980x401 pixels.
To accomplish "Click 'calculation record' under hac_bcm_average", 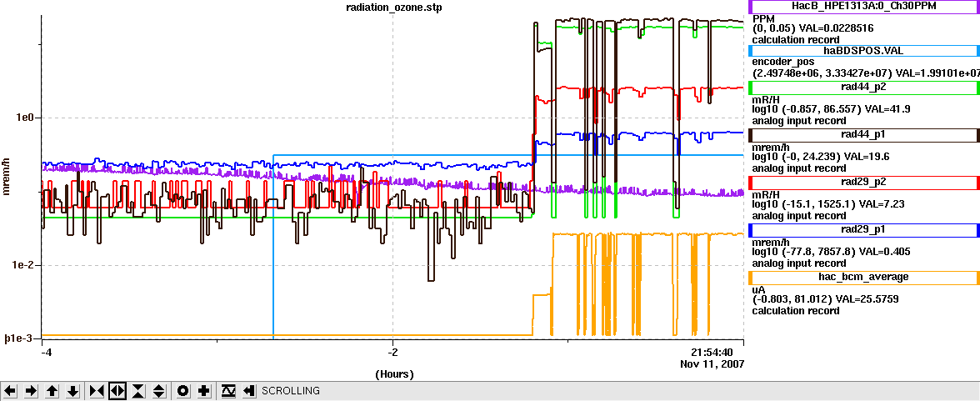I will (796, 310).
